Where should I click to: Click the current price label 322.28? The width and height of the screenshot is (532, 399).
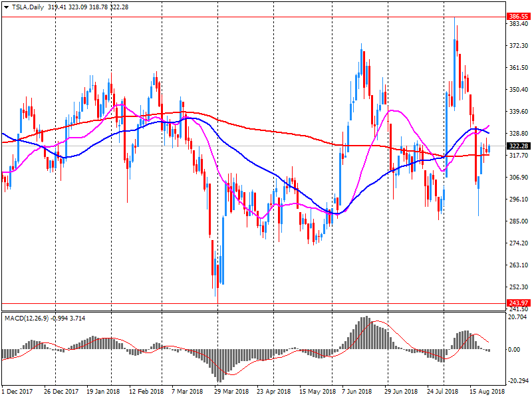[x=513, y=146]
